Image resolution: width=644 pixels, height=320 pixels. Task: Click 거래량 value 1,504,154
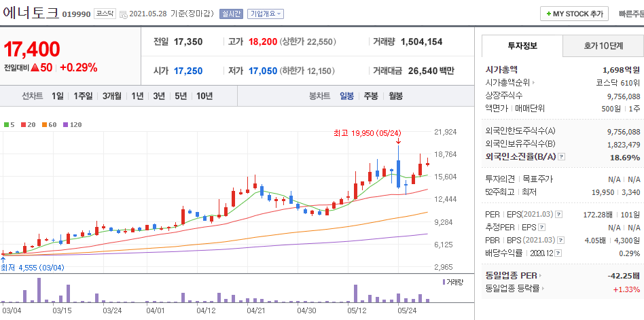pyautogui.click(x=421, y=41)
